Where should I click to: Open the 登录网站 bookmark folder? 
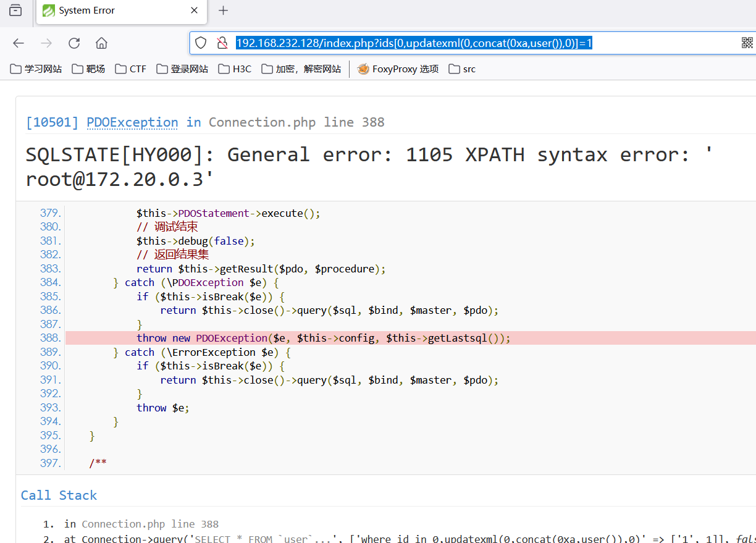click(x=182, y=69)
